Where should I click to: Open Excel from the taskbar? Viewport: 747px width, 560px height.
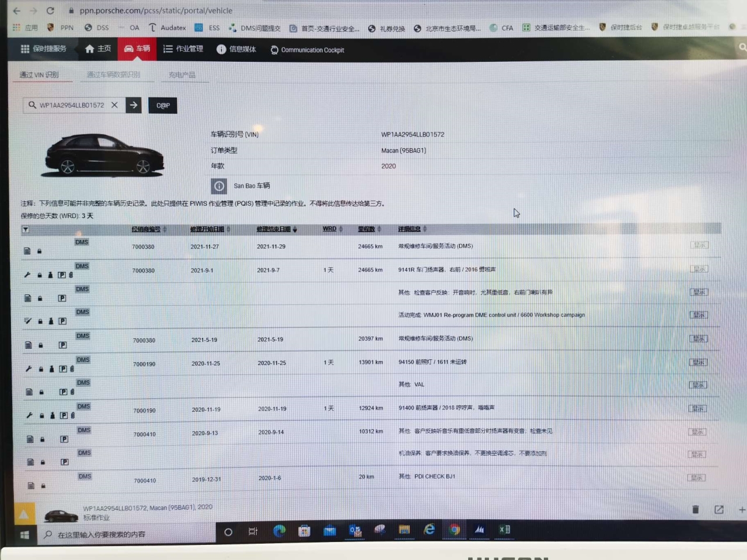504,530
